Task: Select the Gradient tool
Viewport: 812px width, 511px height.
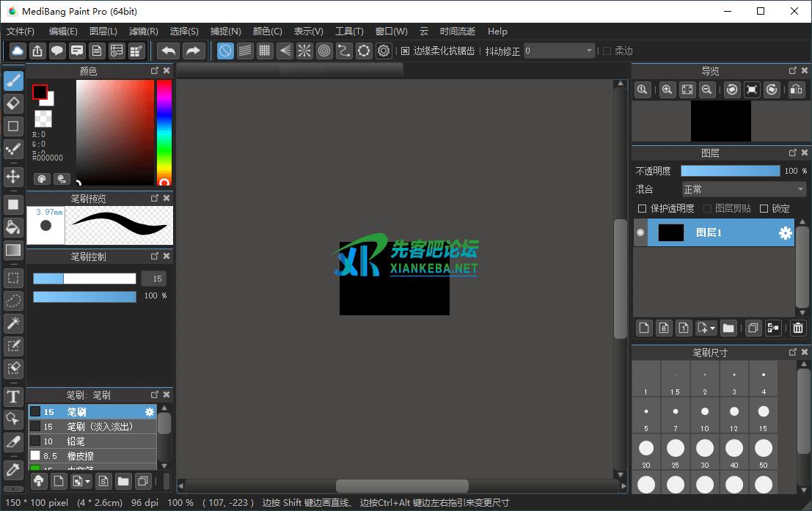Action: point(13,250)
